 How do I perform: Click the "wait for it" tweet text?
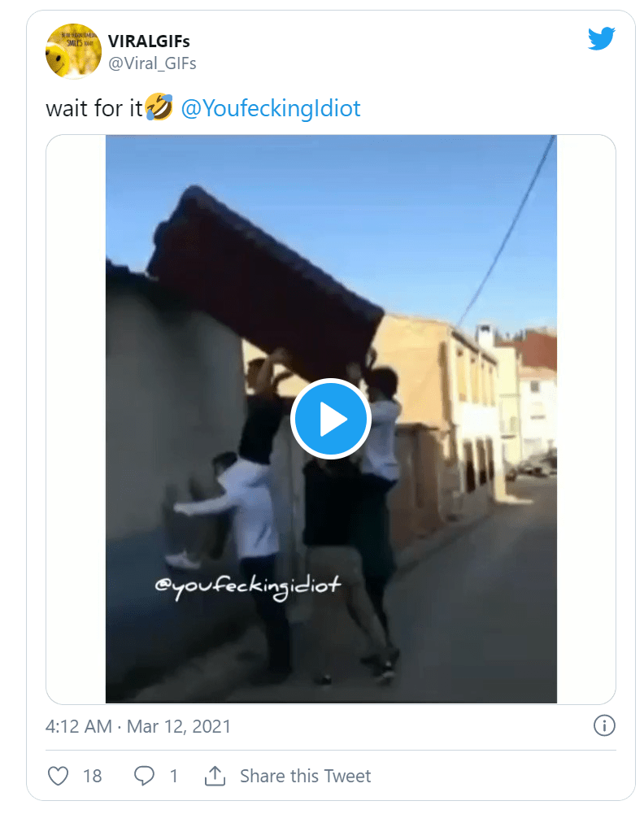point(94,108)
